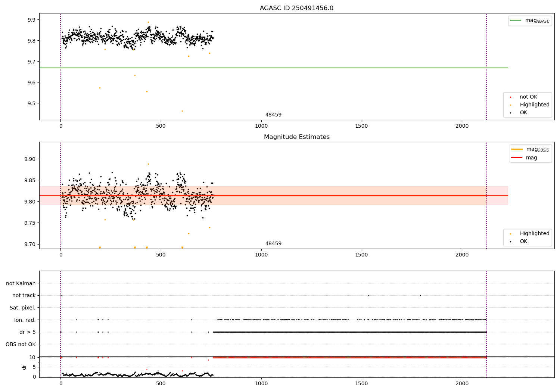Click the '48459' label in Magnitude Estimates plot
Image resolution: width=560 pixels, height=392 pixels.
click(273, 244)
